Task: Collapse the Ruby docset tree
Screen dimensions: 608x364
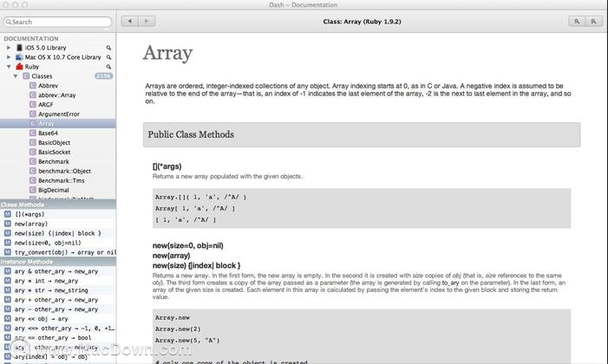Action: [x=9, y=67]
